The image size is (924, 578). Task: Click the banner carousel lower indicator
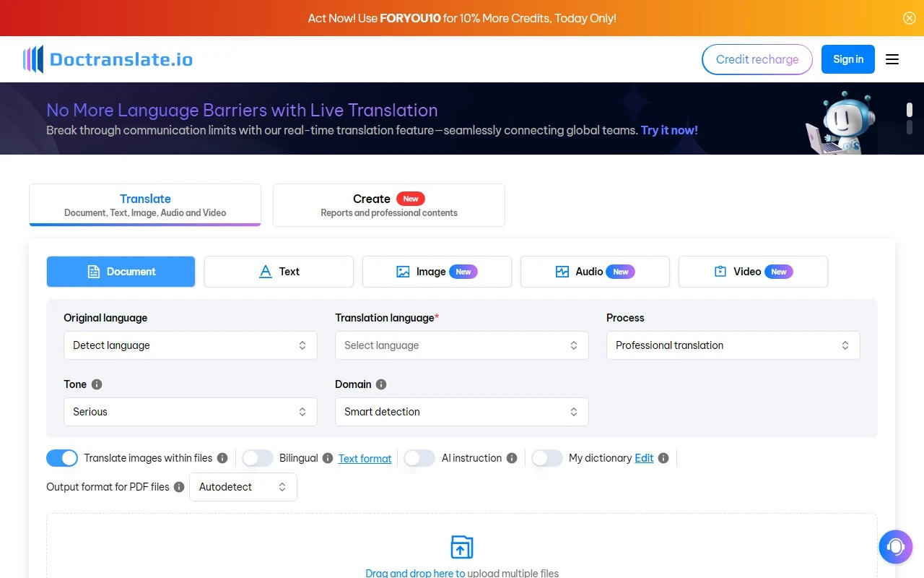910,127
